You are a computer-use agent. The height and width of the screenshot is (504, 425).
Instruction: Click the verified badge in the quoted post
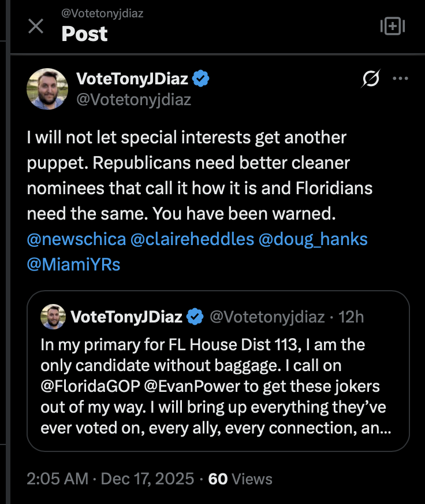coord(195,317)
